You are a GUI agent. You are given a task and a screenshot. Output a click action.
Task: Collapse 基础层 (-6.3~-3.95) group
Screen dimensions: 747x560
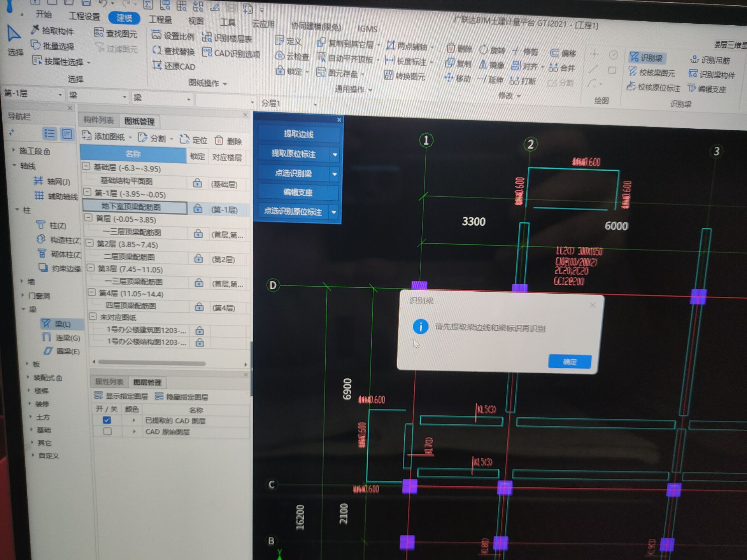[x=86, y=166]
